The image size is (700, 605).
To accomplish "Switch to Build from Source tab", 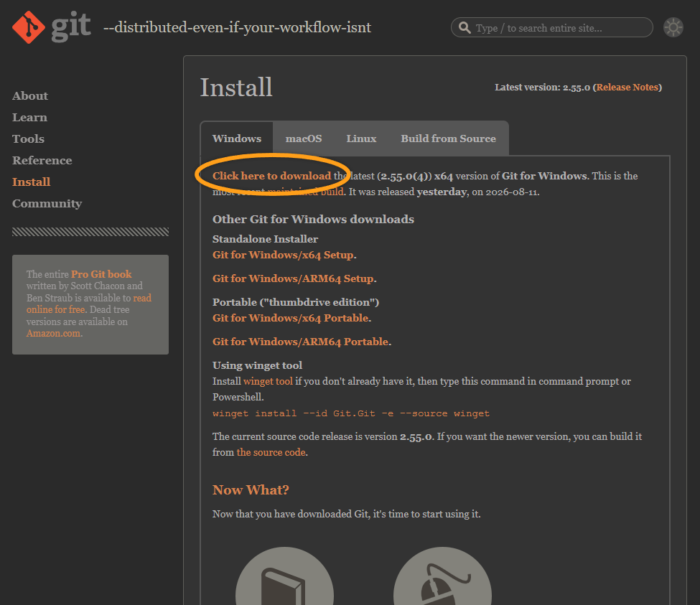I will (448, 139).
